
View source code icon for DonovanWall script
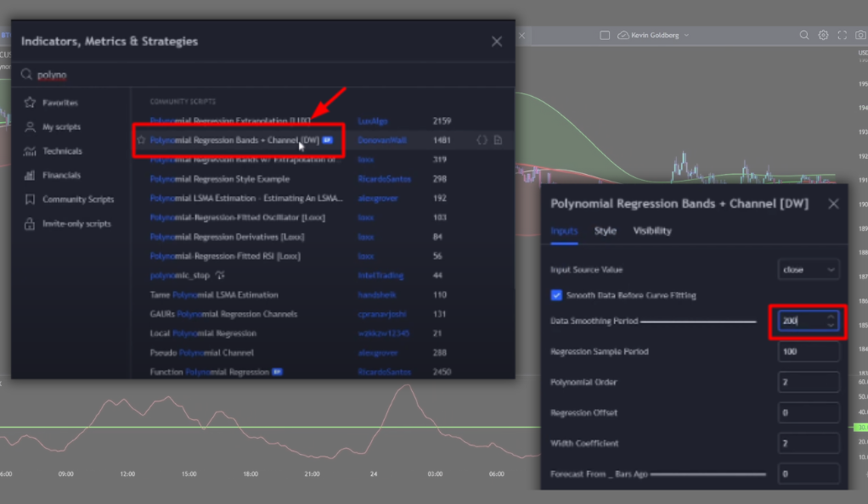pyautogui.click(x=482, y=140)
